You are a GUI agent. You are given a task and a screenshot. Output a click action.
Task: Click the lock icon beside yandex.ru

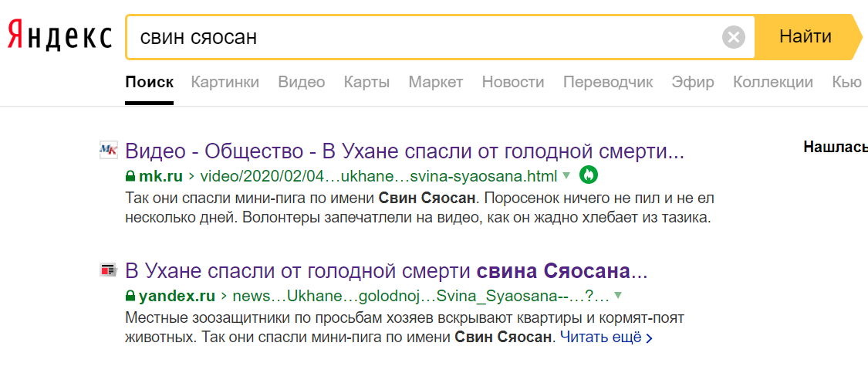(x=130, y=297)
